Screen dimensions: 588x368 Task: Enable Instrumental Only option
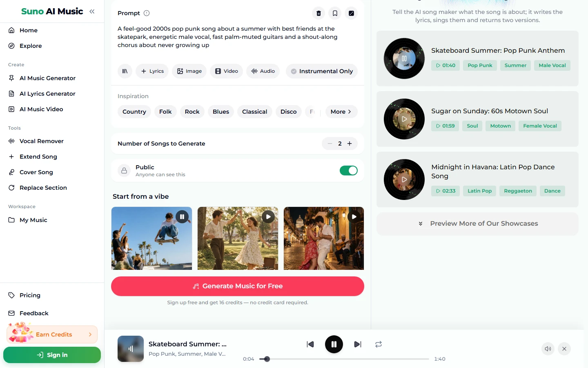pyautogui.click(x=322, y=71)
